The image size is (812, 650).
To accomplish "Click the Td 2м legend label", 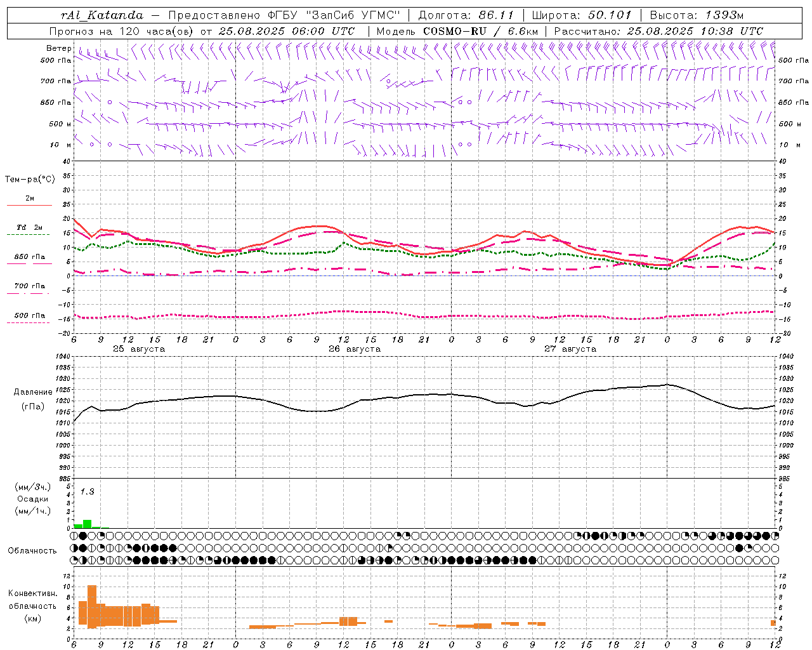I will [30, 227].
